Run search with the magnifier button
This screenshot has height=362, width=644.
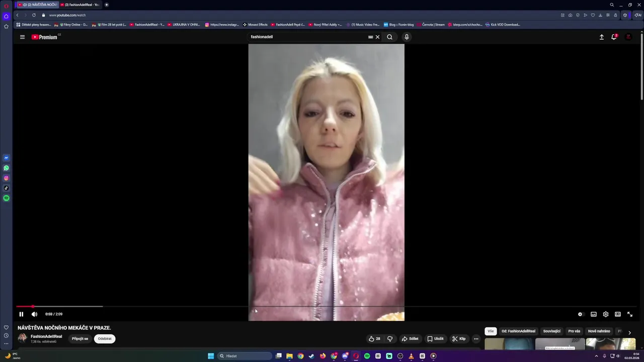(x=389, y=37)
